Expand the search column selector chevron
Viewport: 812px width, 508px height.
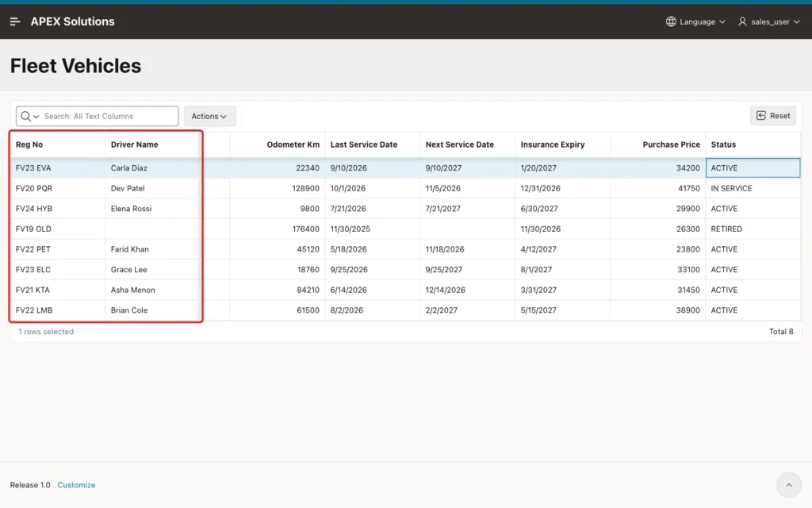point(36,117)
